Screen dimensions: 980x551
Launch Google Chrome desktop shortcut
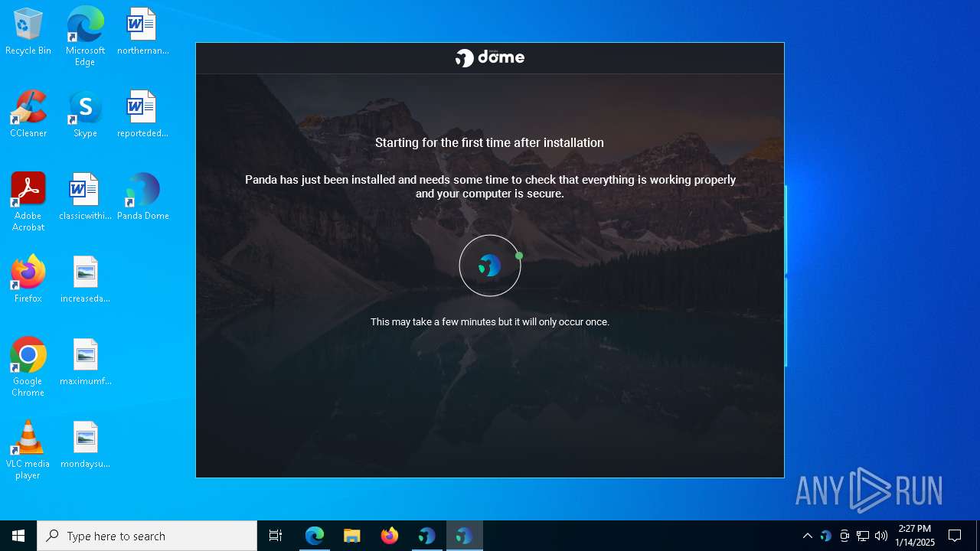[x=28, y=367]
